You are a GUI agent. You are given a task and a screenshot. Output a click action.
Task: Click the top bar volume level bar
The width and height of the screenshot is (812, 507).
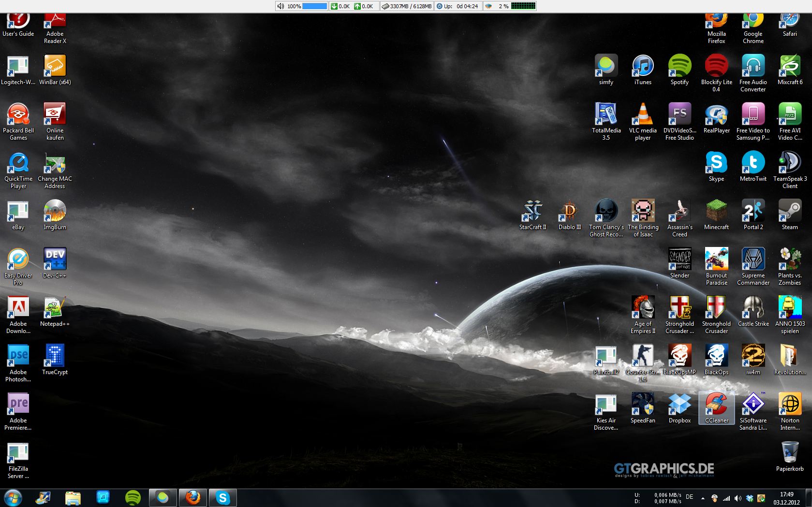click(x=314, y=6)
